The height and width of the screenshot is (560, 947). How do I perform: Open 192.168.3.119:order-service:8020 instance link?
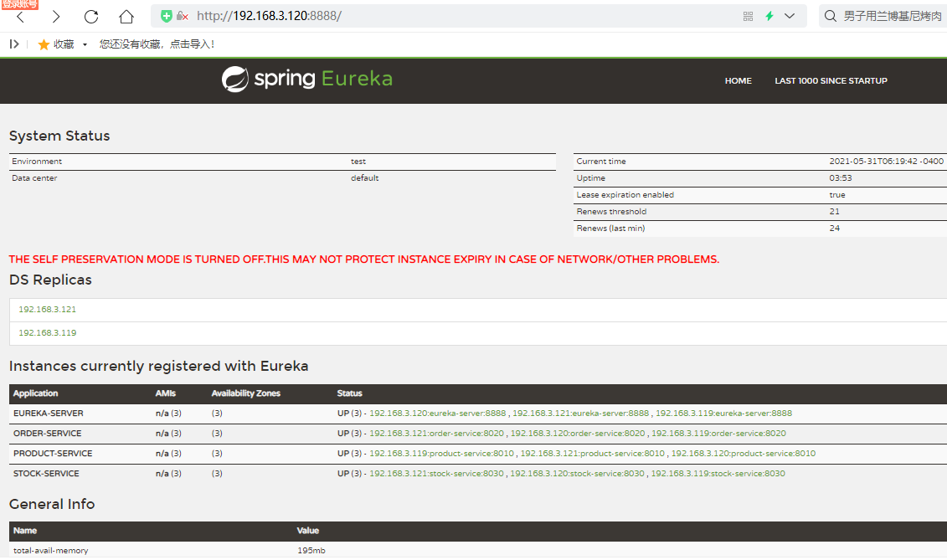click(718, 433)
